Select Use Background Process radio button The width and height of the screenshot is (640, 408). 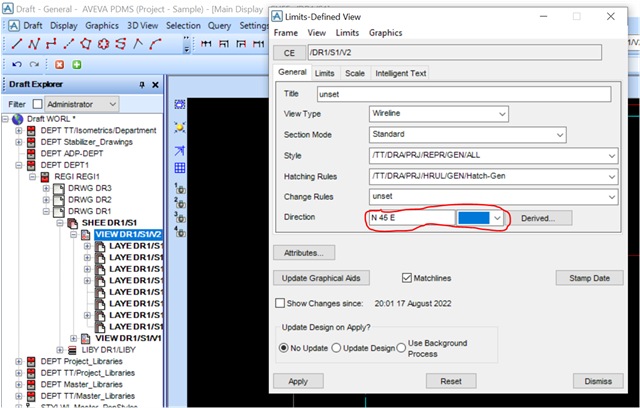[x=401, y=348]
